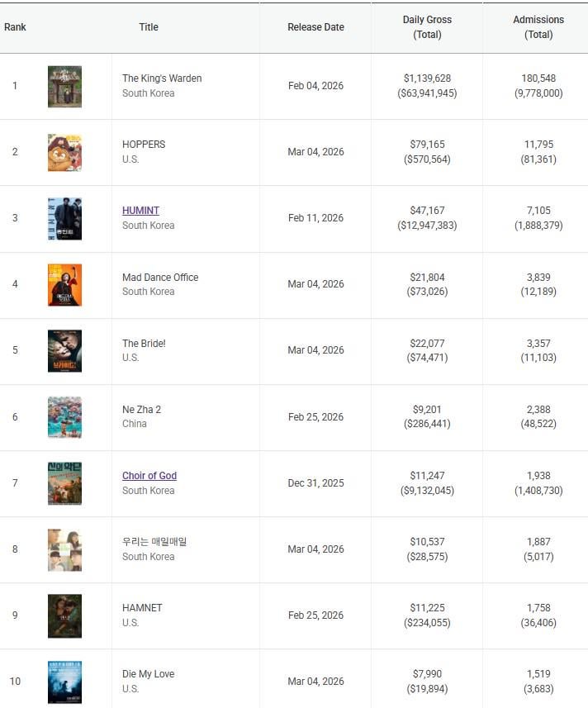Select the HAMNET poster thumbnail
Image resolution: width=588 pixels, height=708 pixels.
[x=64, y=616]
